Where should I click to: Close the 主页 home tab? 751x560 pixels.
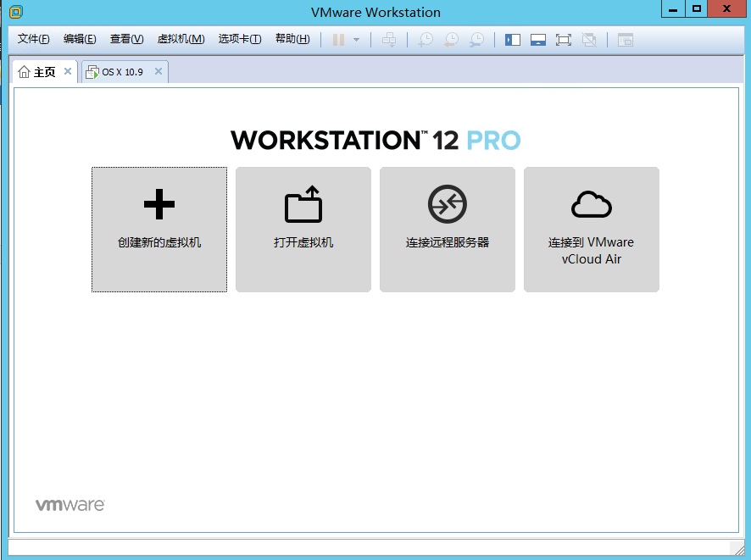[x=68, y=72]
